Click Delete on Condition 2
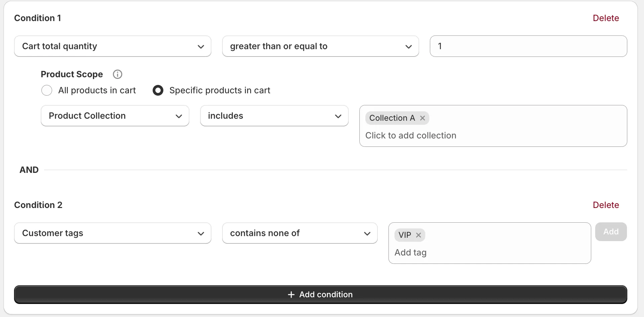The image size is (644, 317). tap(606, 205)
